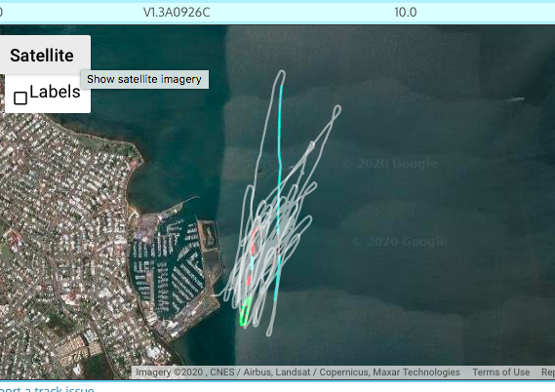Select the V1.3A0926C table cell

(177, 13)
